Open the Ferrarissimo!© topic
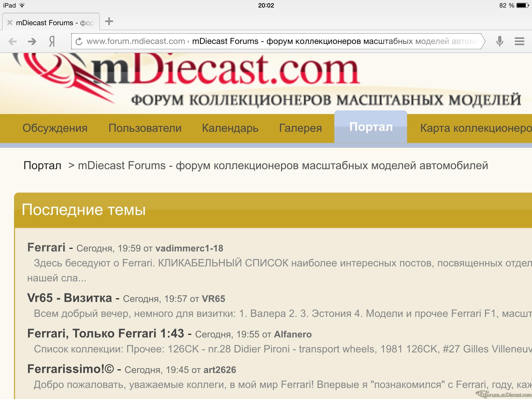532x399 pixels. click(x=70, y=369)
